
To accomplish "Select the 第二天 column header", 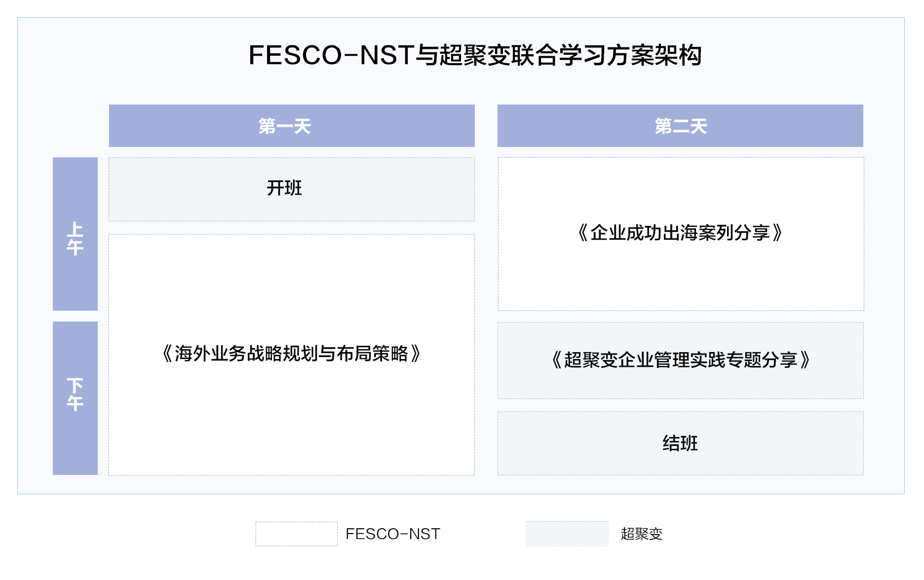I will 680,126.
